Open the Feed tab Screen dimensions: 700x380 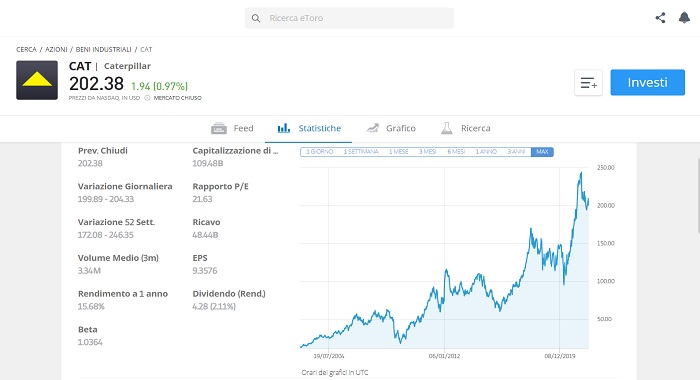(x=232, y=129)
